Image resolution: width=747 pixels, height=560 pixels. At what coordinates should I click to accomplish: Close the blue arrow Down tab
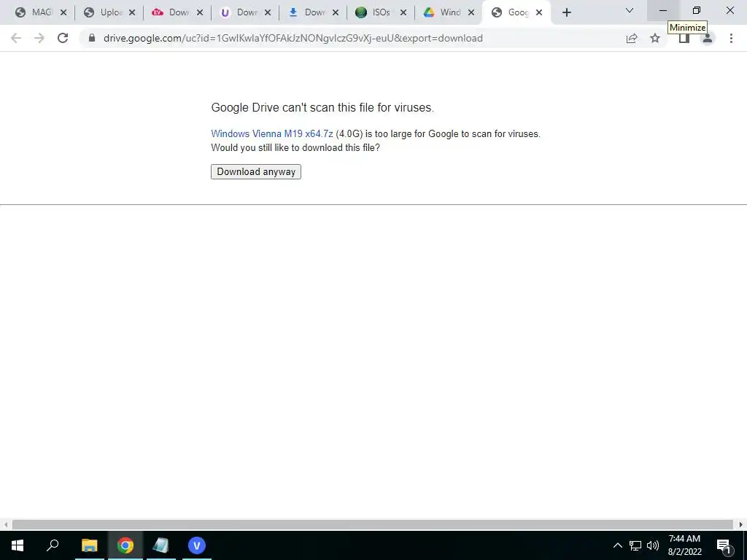coord(336,13)
